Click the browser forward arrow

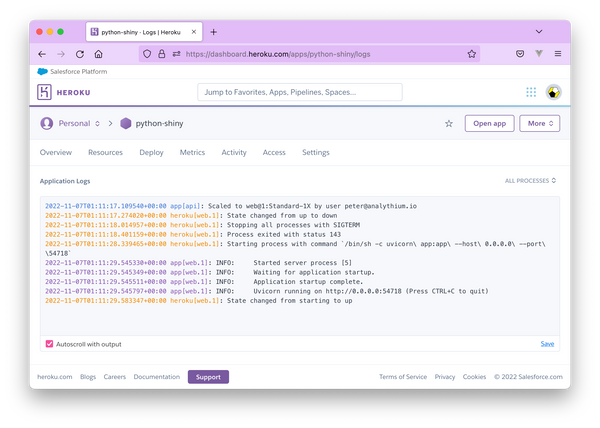coord(61,54)
